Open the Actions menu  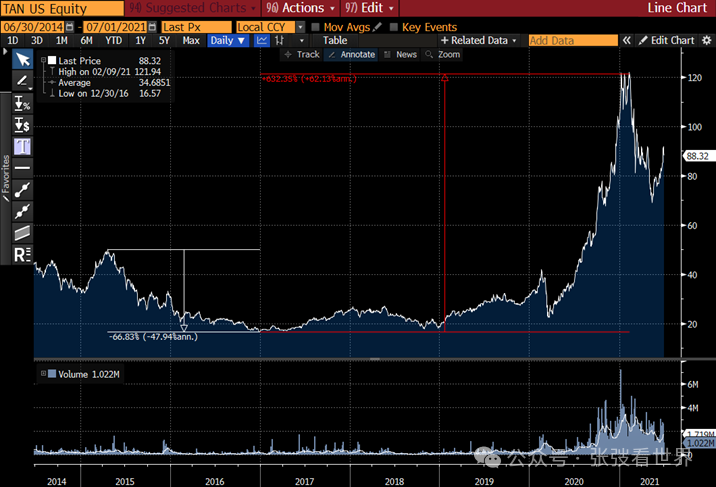[x=300, y=8]
